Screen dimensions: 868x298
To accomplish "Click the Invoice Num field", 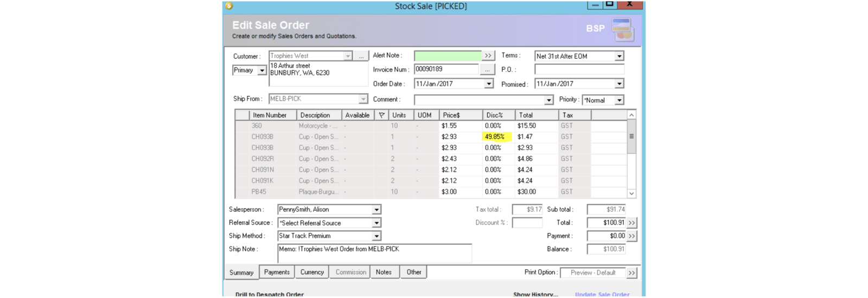I will tap(446, 69).
